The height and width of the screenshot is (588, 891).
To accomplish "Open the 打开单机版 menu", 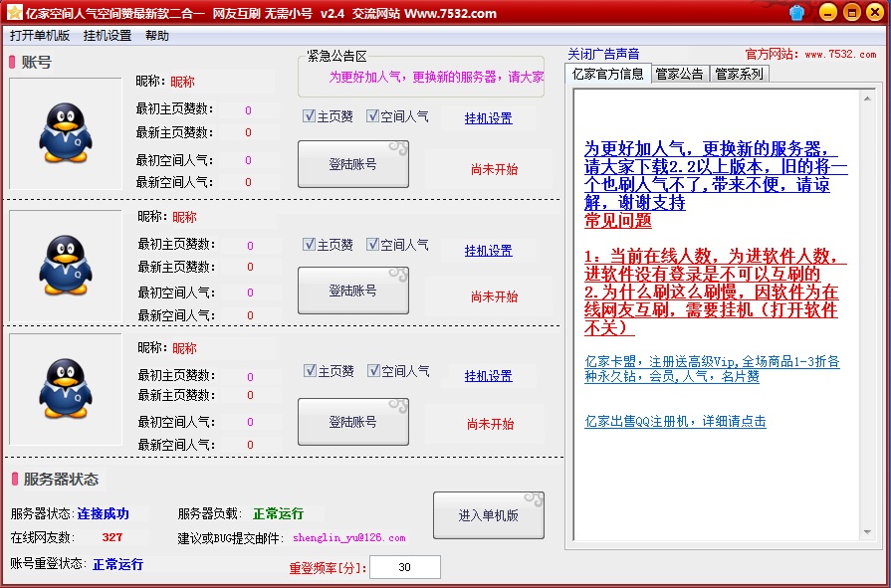I will click(40, 36).
